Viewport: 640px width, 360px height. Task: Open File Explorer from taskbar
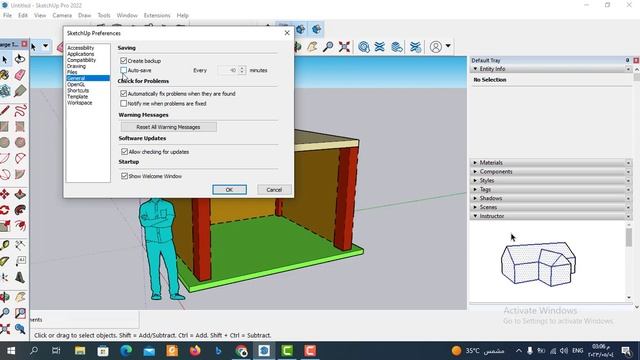pyautogui.click(x=80, y=351)
